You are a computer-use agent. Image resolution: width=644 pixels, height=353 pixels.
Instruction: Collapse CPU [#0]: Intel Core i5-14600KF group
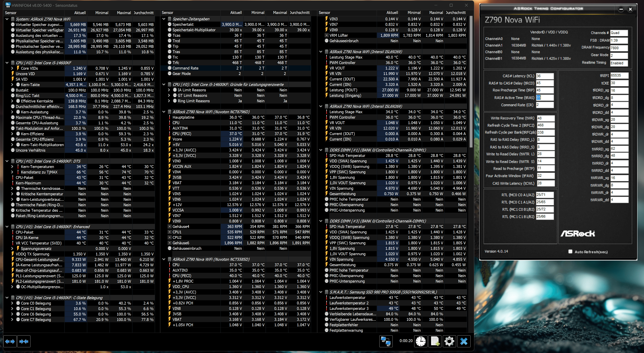[x=7, y=63]
